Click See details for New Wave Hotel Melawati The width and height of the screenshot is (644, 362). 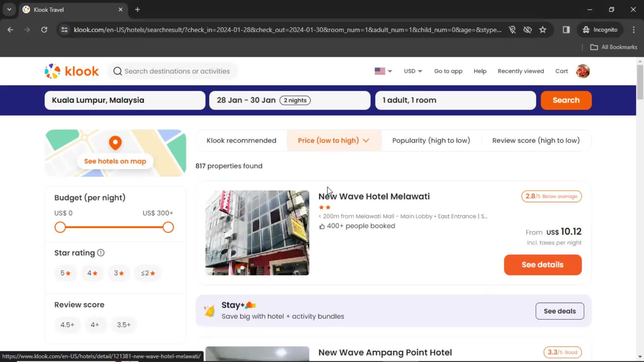pyautogui.click(x=543, y=264)
